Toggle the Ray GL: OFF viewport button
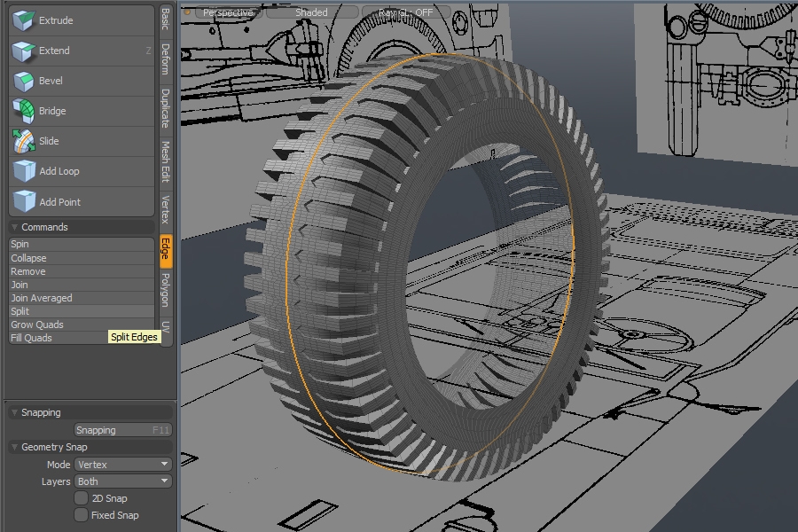Viewport: 798px width, 532px height. coord(405,12)
